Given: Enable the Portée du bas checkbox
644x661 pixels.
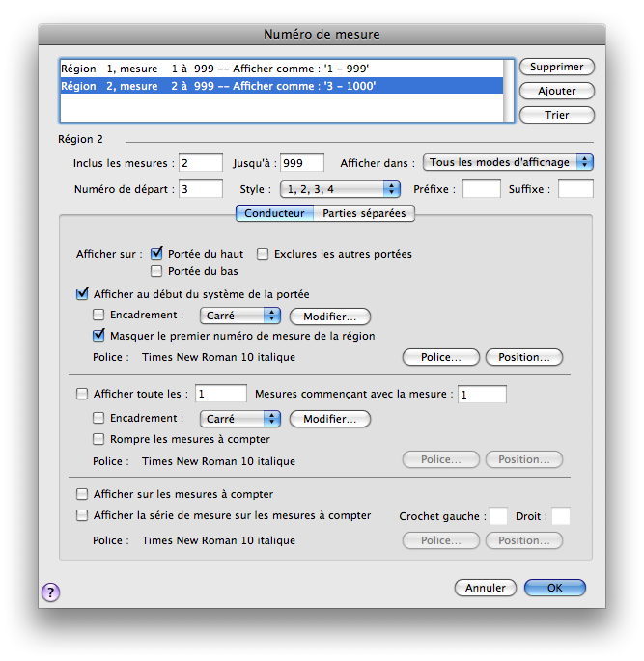Looking at the screenshot, I should pos(157,271).
